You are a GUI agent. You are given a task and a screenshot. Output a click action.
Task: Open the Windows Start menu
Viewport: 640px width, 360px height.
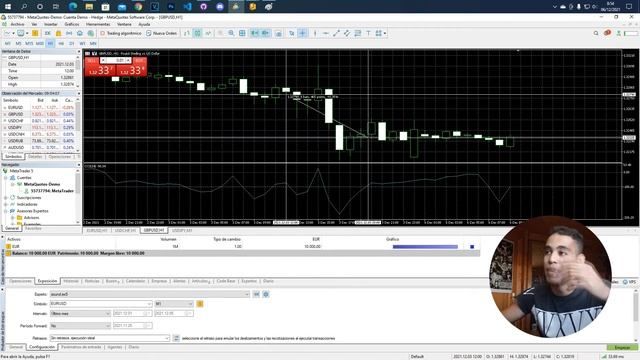click(7, 7)
